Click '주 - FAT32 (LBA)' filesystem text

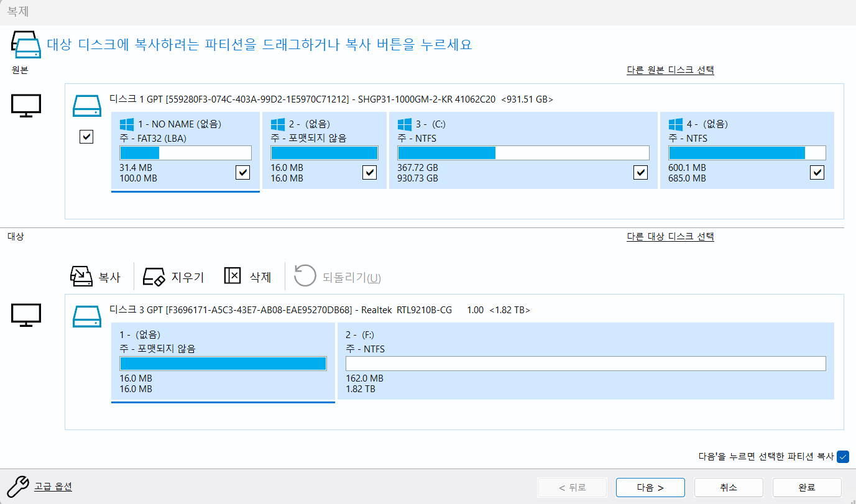(153, 138)
